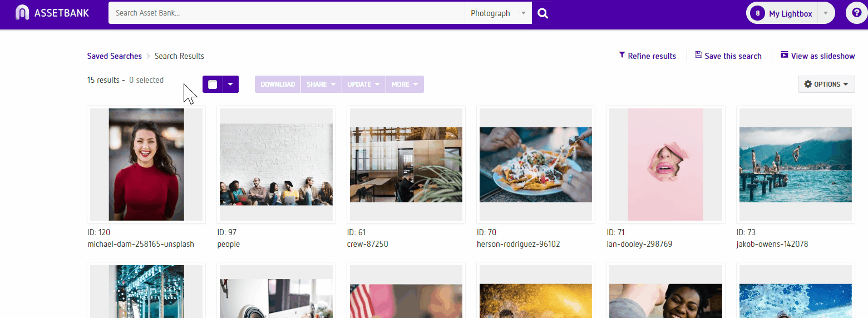
Task: Click the Download button
Action: point(278,85)
